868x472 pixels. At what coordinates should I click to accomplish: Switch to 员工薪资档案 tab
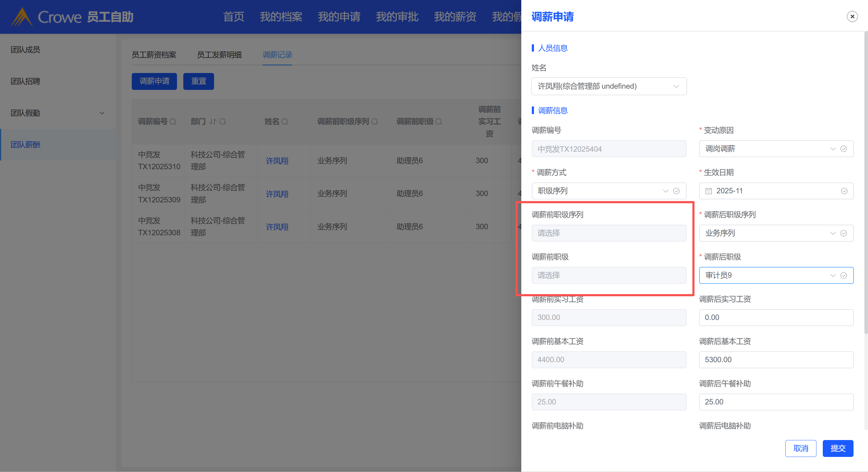pos(154,55)
